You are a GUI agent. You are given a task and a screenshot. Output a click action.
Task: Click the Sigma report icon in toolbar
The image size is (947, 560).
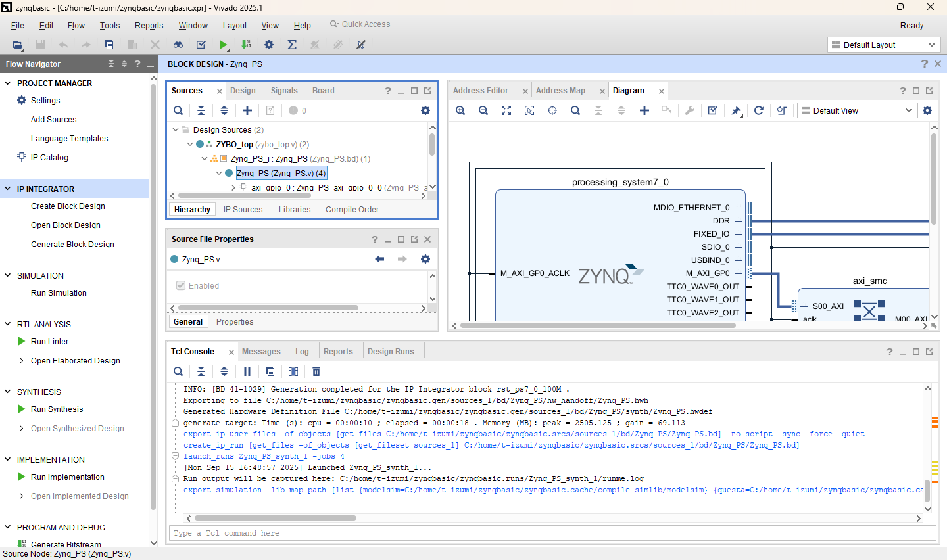coord(292,45)
